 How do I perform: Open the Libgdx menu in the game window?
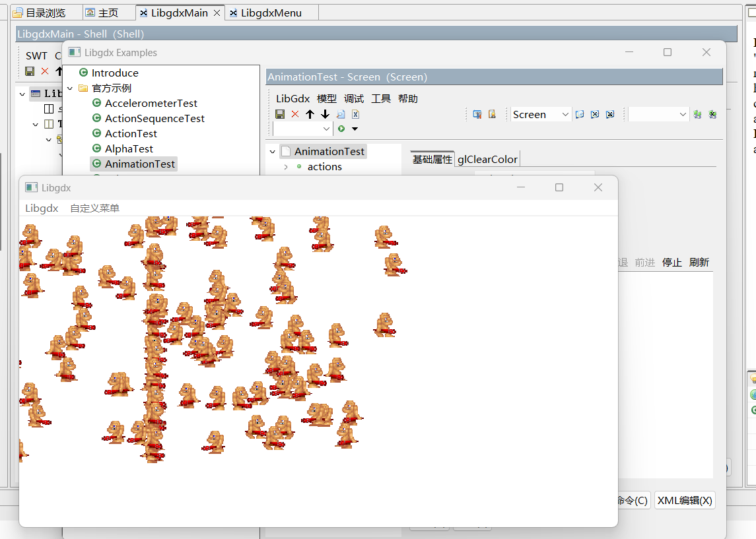(42, 208)
